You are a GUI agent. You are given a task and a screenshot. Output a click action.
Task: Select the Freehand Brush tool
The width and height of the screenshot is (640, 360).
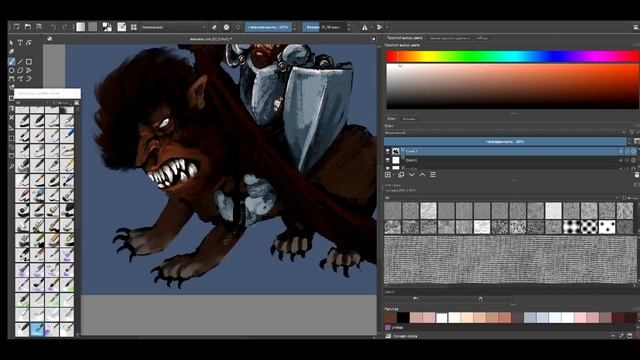pos(11,62)
